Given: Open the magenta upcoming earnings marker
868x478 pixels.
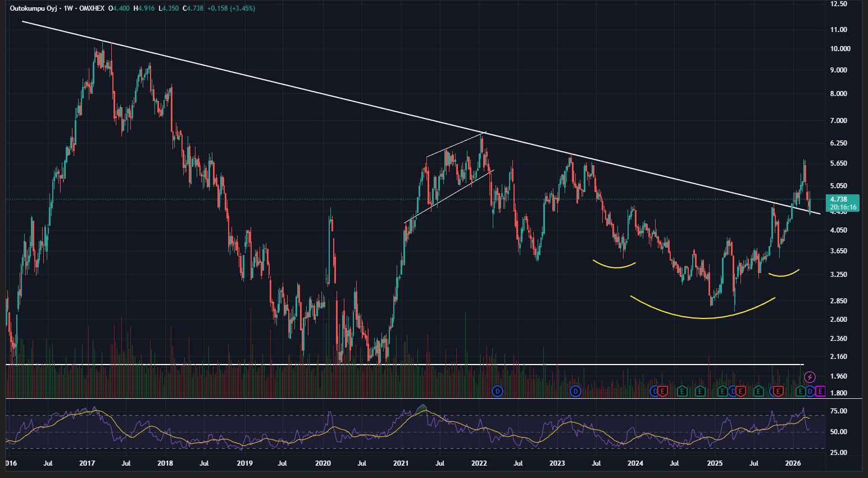Looking at the screenshot, I should click(820, 391).
